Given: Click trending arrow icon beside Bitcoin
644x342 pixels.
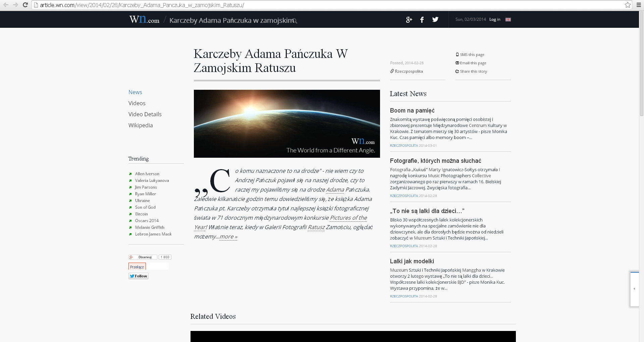Looking at the screenshot, I should 130,214.
